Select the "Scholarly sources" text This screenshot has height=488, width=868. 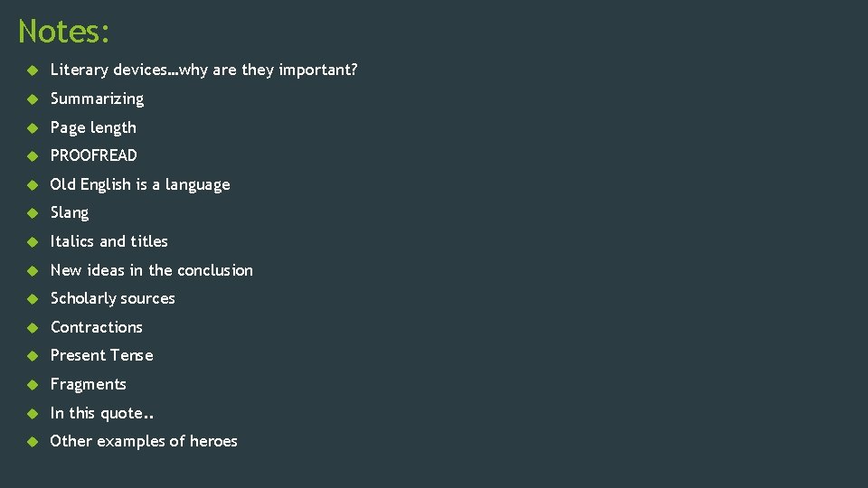(113, 298)
